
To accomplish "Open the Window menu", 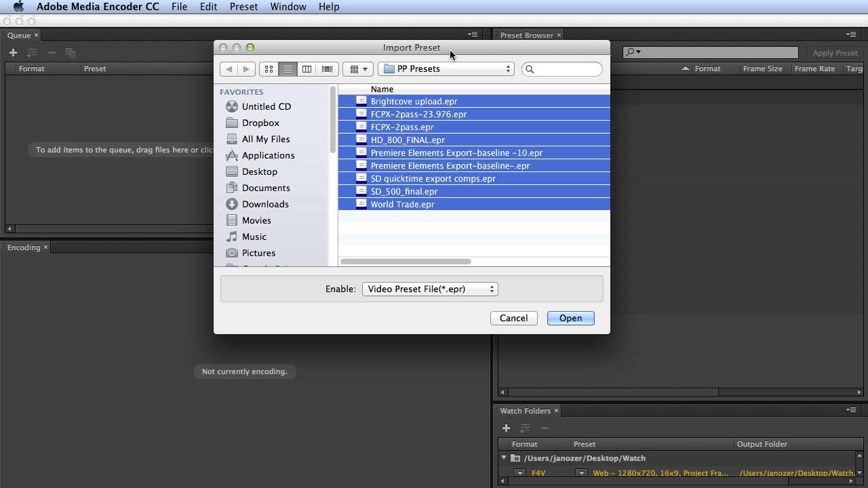I will 288,7.
